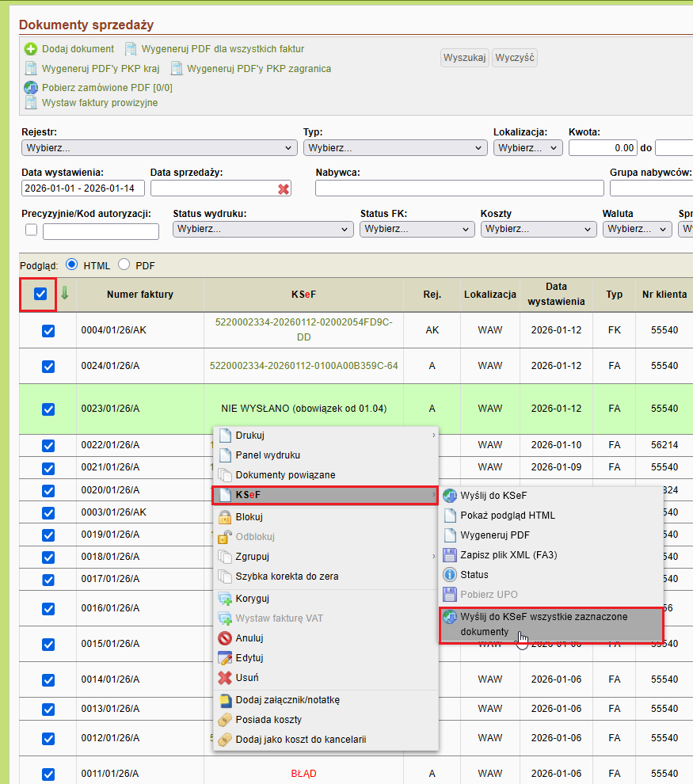Select Szybka korekta do zera menu entry
693x784 pixels.
pos(287,577)
